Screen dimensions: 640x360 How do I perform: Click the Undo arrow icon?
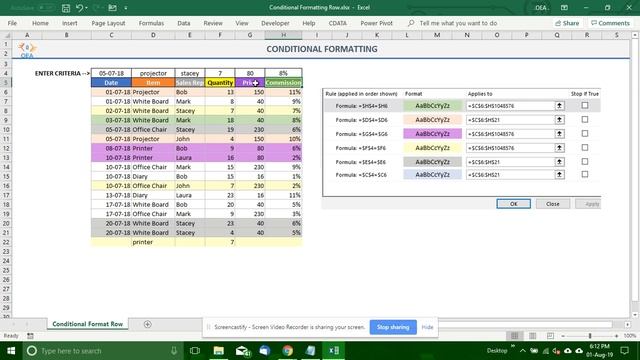[79, 8]
